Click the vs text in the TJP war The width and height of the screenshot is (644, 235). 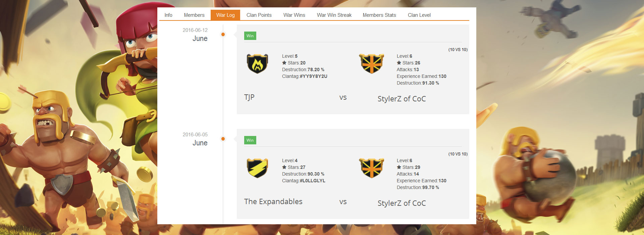(343, 98)
